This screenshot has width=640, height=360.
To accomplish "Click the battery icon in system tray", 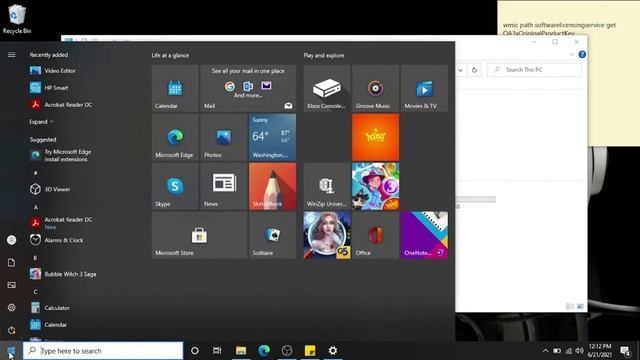I will click(557, 351).
